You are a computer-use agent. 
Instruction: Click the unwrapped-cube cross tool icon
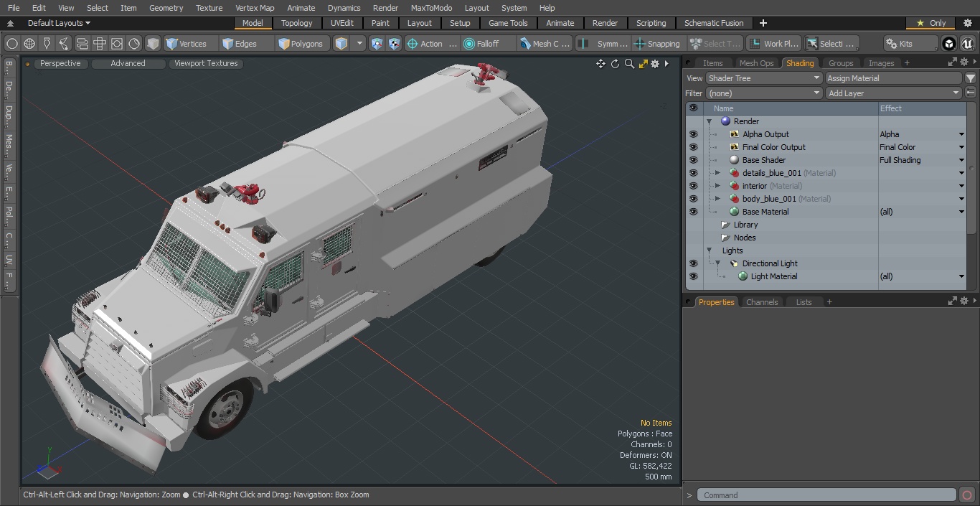pyautogui.click(x=100, y=44)
